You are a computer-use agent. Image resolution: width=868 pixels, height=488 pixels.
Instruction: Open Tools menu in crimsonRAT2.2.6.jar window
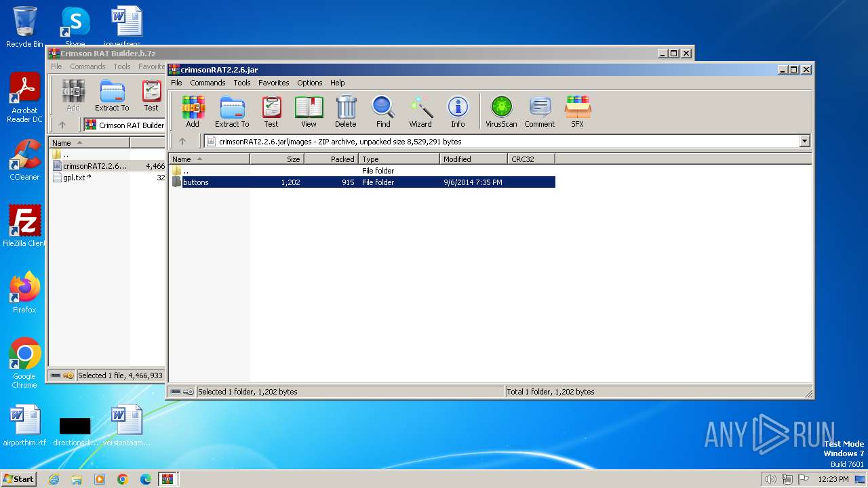pyautogui.click(x=242, y=83)
